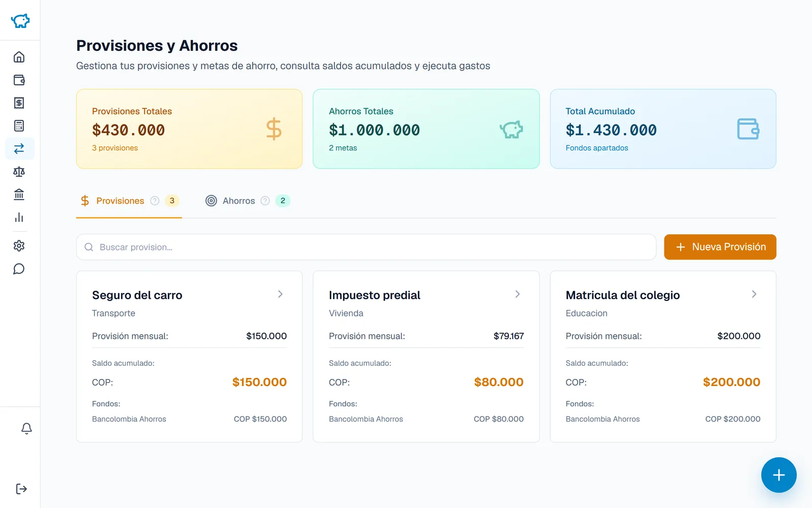This screenshot has width=812, height=508.
Task: Open settings gear in sidebar
Action: coord(19,246)
